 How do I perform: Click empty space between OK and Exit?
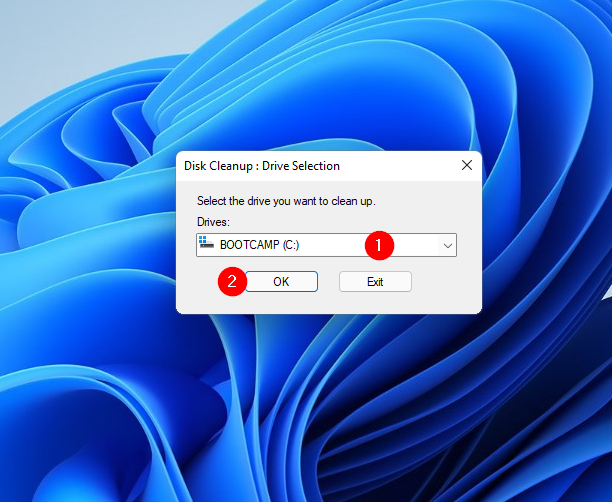pyautogui.click(x=328, y=282)
